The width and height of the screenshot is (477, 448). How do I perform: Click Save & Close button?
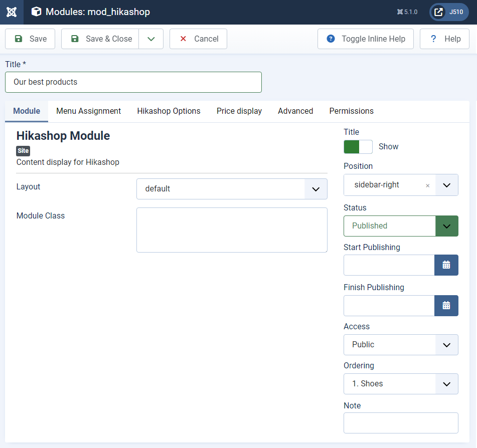(x=100, y=39)
